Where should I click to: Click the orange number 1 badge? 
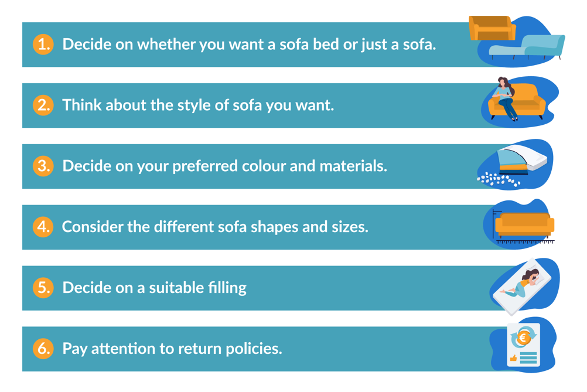click(x=43, y=45)
